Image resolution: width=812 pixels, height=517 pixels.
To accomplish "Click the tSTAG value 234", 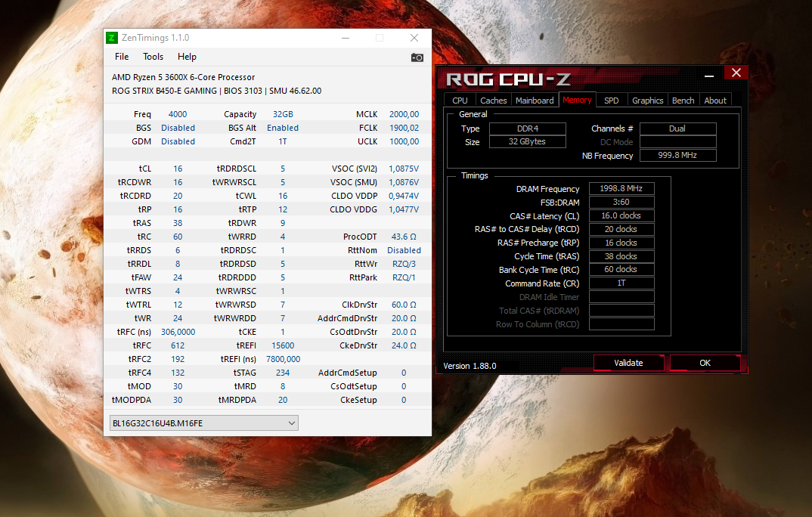I will [x=283, y=373].
